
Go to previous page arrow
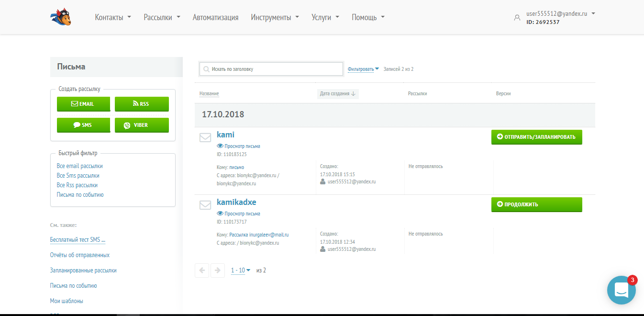click(202, 271)
